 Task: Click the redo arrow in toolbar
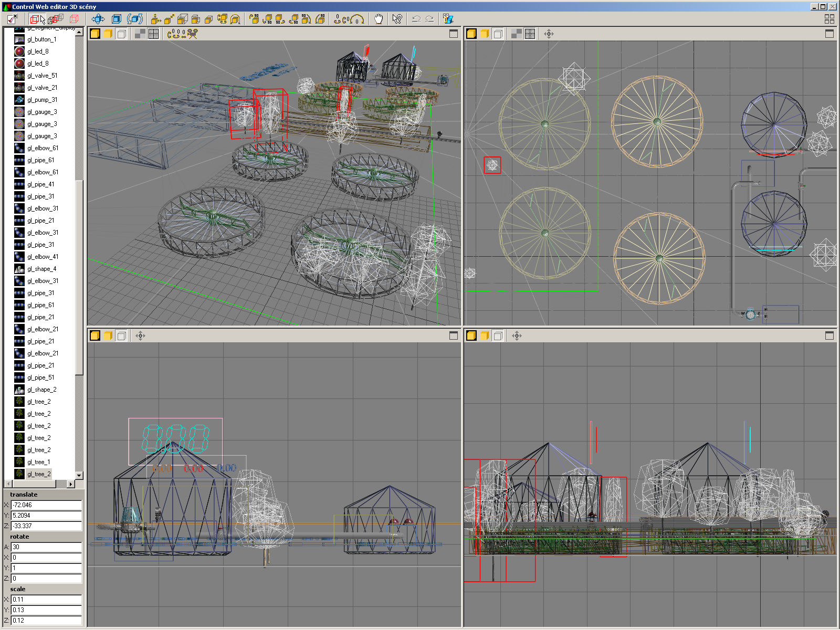click(429, 19)
